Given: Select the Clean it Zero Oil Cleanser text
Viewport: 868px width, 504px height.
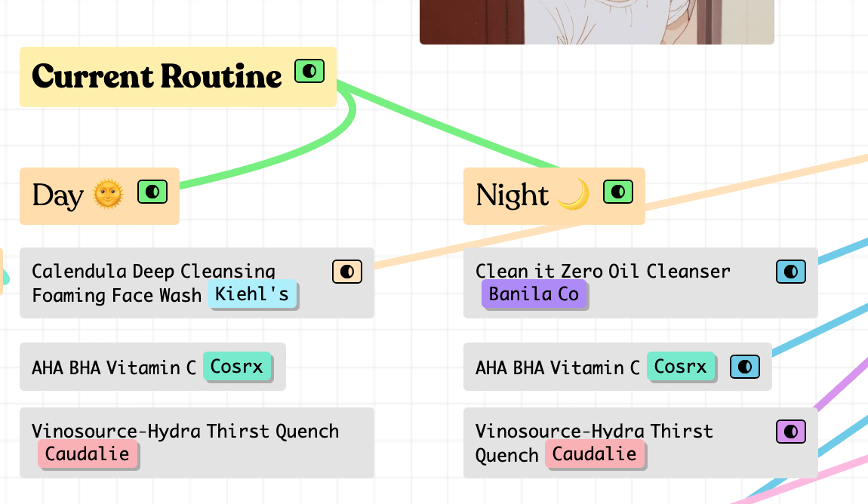Looking at the screenshot, I should coord(602,271).
